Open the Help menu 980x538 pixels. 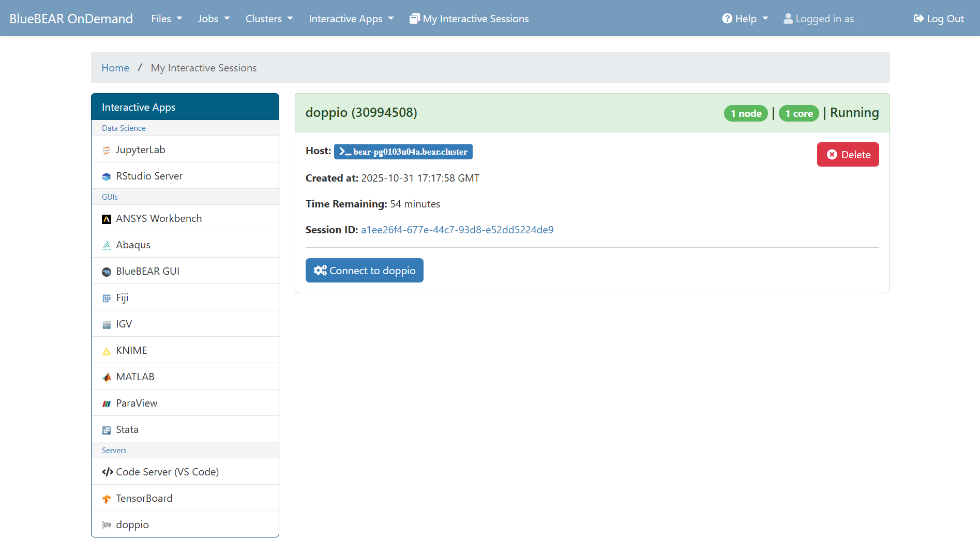coord(745,19)
